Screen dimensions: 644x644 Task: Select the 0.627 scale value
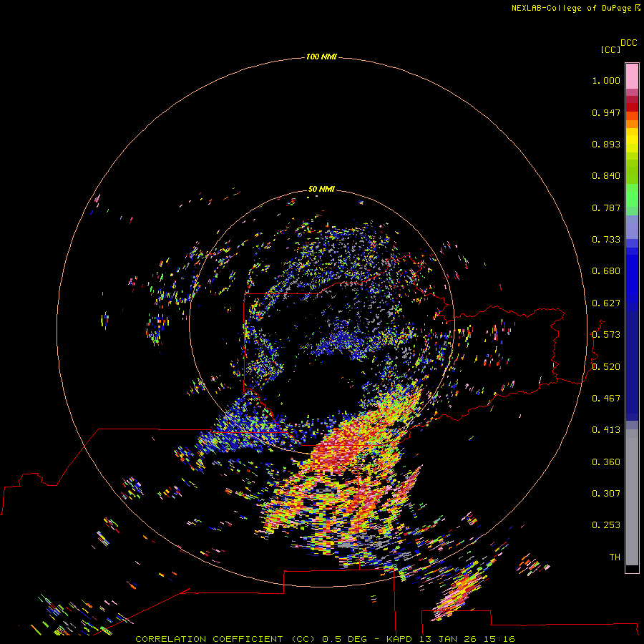pyautogui.click(x=606, y=303)
